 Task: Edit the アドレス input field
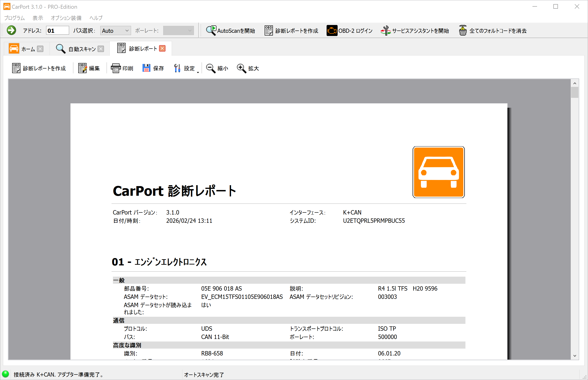57,30
